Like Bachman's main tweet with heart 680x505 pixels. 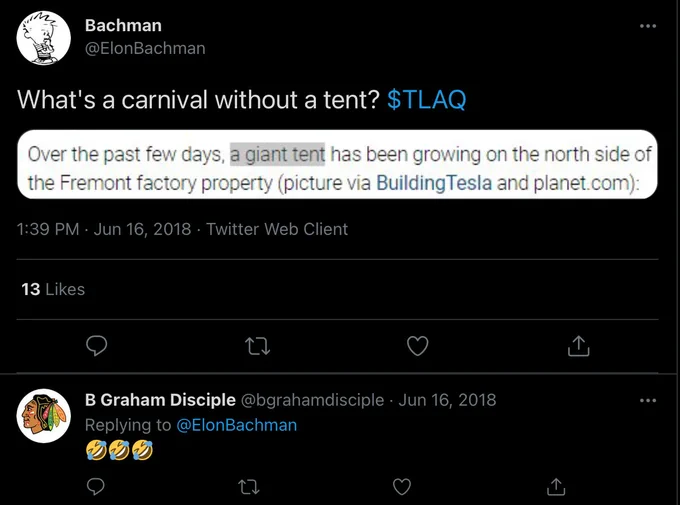point(418,346)
